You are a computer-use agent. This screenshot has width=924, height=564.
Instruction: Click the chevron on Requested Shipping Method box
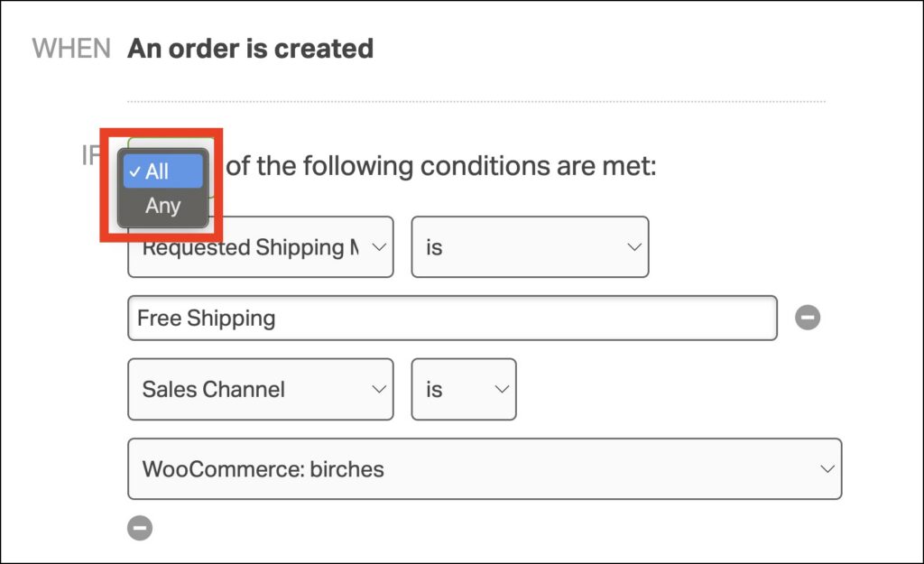pyautogui.click(x=379, y=246)
